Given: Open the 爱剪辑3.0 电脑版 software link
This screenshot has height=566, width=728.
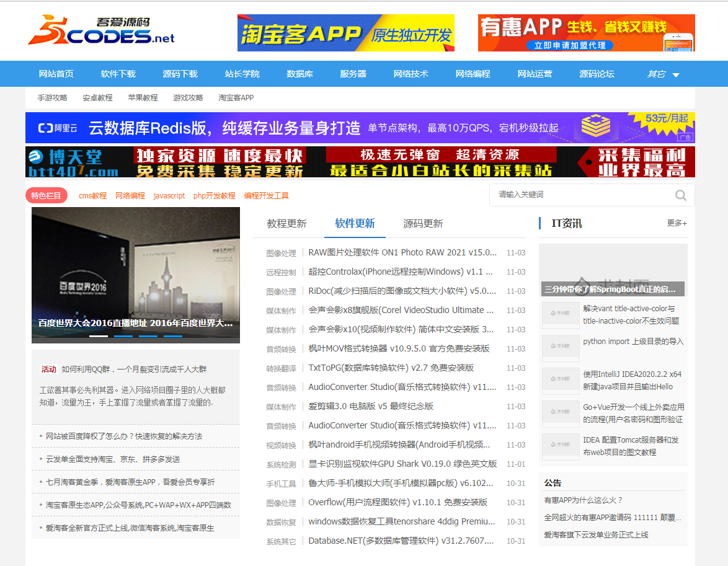Looking at the screenshot, I should click(371, 406).
